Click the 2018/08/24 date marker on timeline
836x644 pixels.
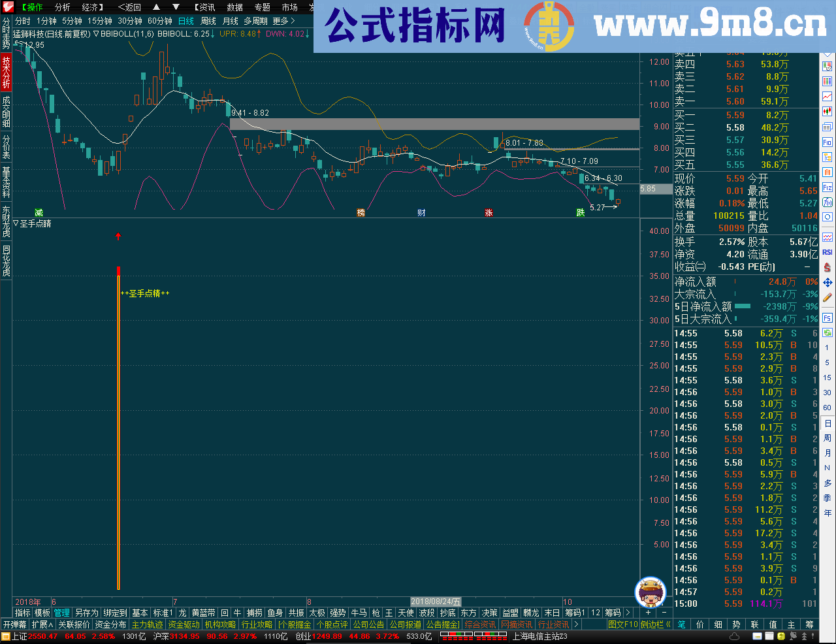[436, 601]
